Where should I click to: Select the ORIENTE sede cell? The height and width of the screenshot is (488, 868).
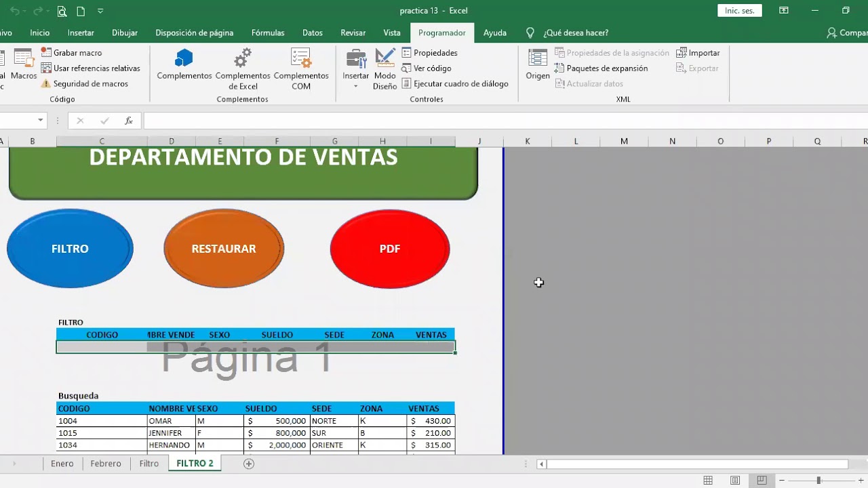click(x=334, y=445)
